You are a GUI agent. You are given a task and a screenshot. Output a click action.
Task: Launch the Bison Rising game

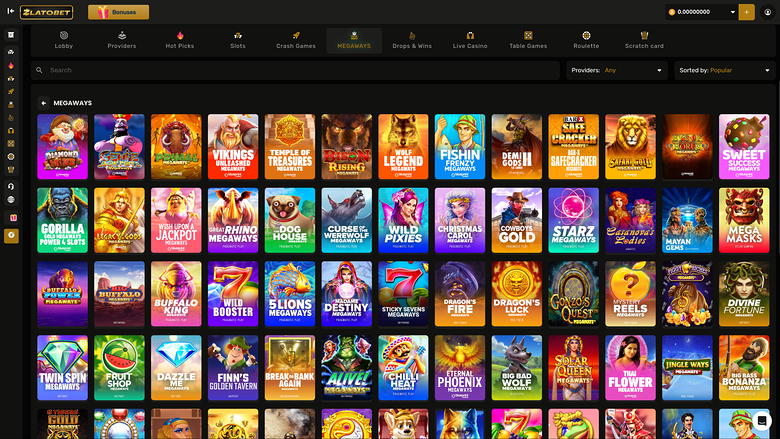[347, 147]
